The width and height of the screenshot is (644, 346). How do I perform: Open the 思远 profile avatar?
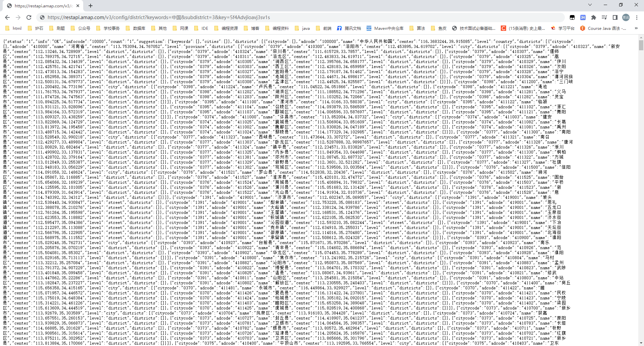[626, 17]
